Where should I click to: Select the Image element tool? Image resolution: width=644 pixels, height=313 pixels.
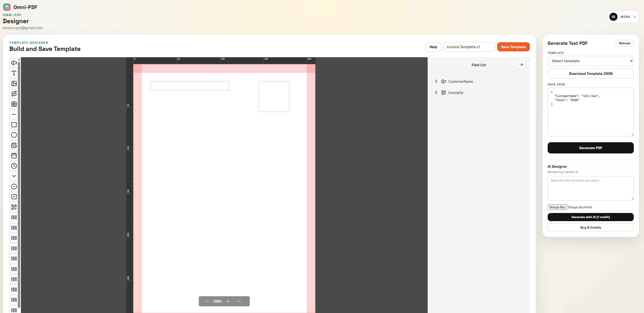tap(14, 83)
